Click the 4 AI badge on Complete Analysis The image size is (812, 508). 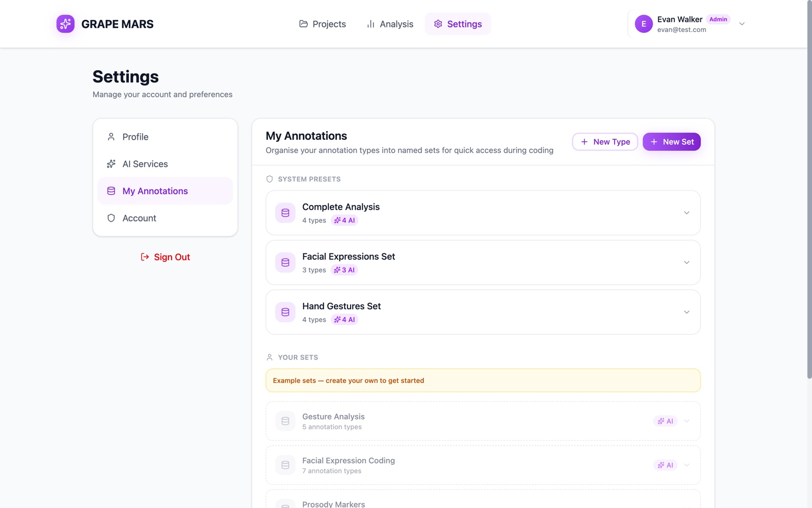tap(345, 220)
